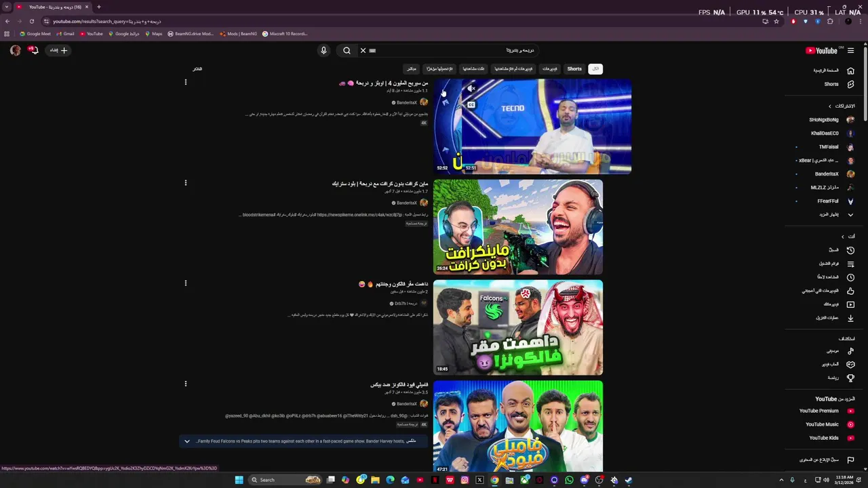Open the search Filters button

(x=197, y=68)
